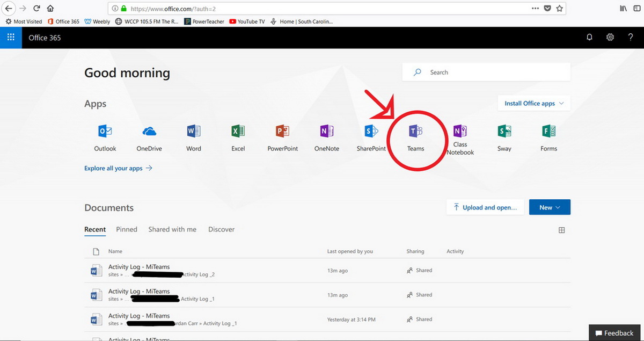Click in the Office search box
This screenshot has height=341, width=644.
tap(486, 72)
